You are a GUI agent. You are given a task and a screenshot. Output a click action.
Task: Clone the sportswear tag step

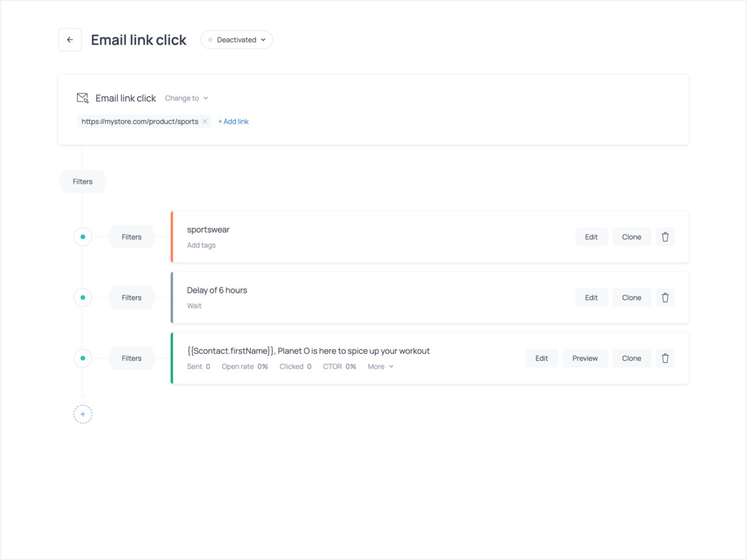[x=631, y=237]
